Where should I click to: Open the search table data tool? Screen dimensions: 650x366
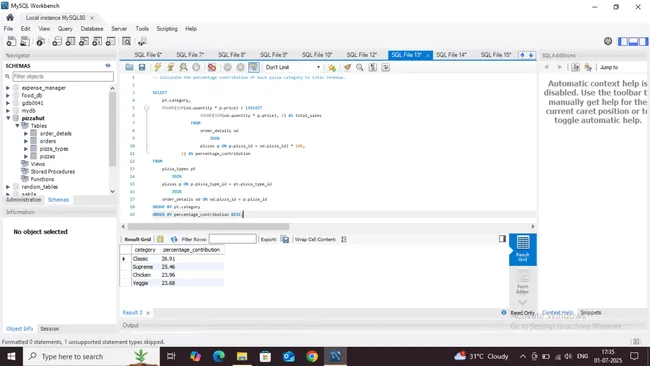[126, 41]
